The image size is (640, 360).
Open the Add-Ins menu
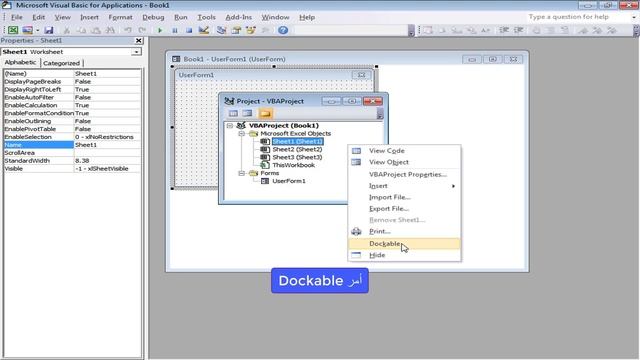pos(238,17)
